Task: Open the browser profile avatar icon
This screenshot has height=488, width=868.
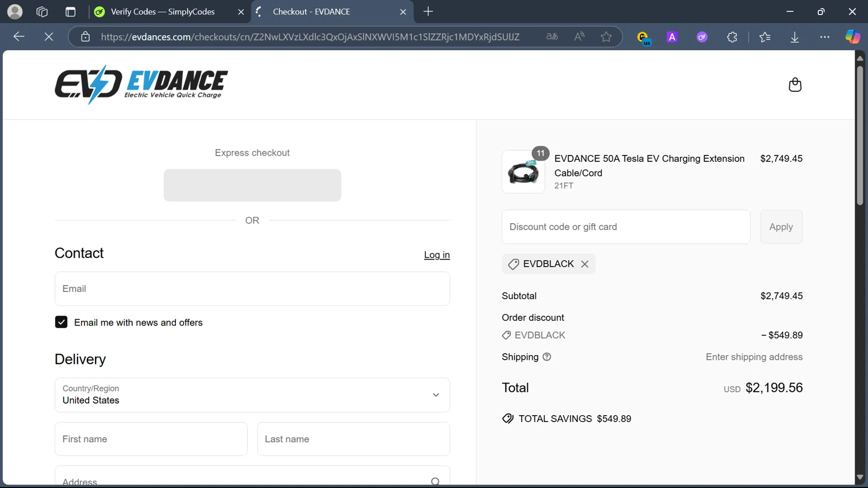Action: click(x=15, y=12)
